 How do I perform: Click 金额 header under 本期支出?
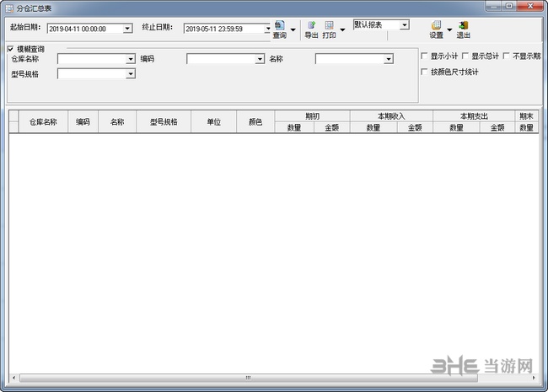497,127
